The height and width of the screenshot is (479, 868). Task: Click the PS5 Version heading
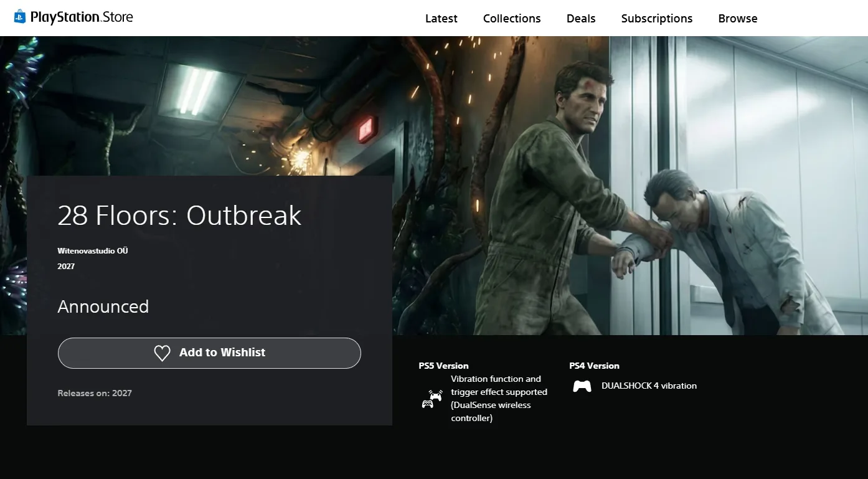(x=443, y=366)
